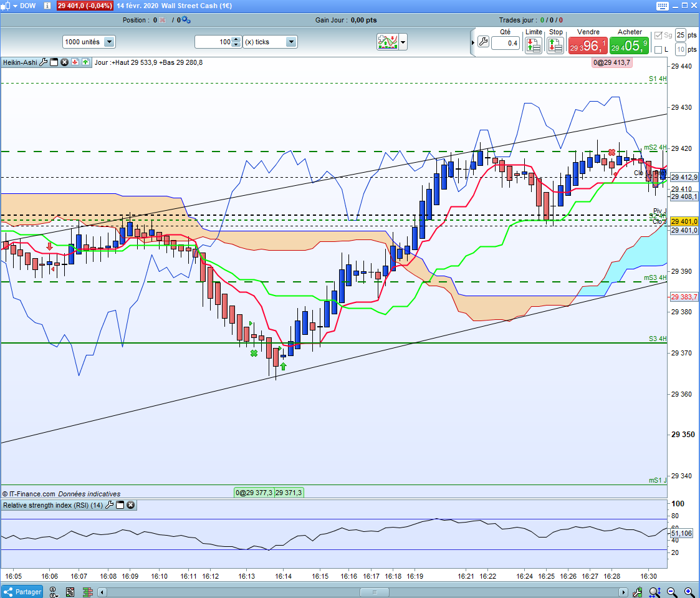Click the Heikin-Ashi panel label
700x598 pixels.
(20, 62)
